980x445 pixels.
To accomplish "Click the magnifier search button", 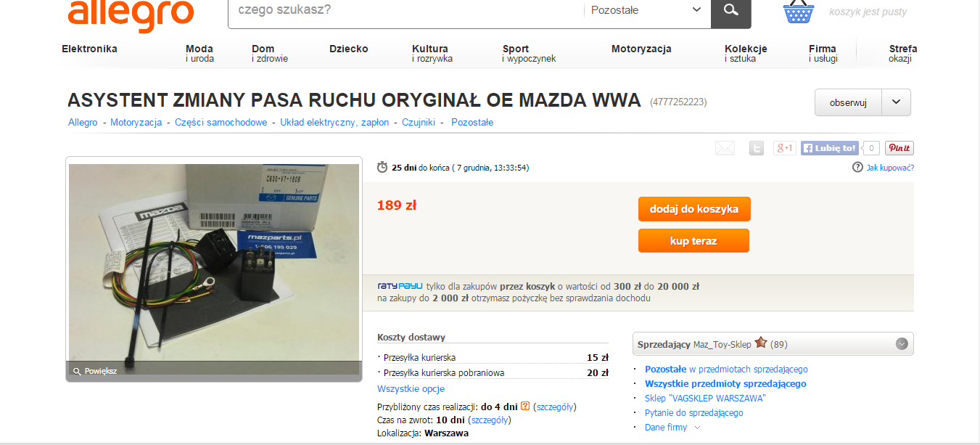I will click(730, 11).
